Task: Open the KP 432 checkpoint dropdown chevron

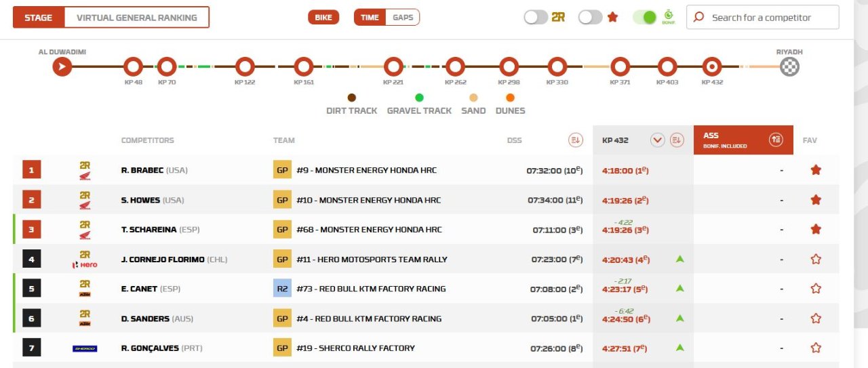Action: (657, 140)
